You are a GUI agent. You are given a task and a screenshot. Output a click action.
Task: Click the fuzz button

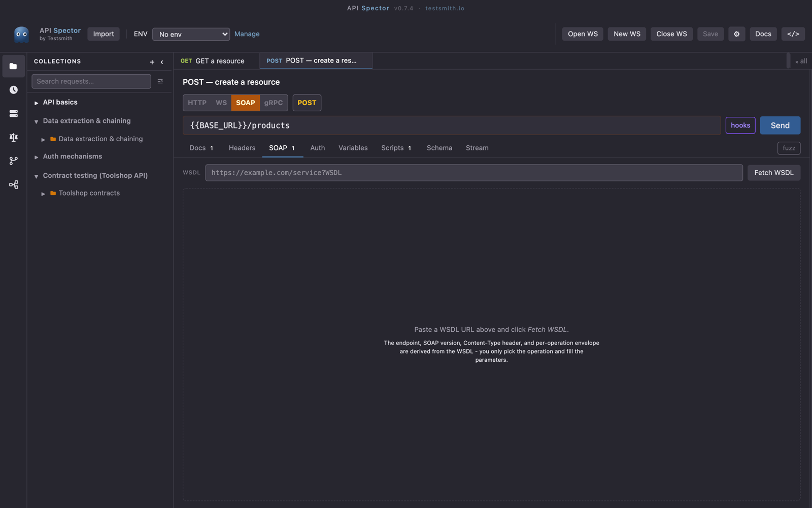tap(789, 148)
